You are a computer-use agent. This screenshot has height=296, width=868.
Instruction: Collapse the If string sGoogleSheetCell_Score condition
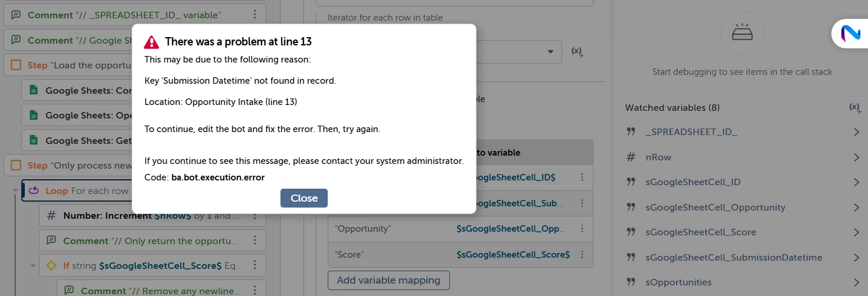pos(33,266)
